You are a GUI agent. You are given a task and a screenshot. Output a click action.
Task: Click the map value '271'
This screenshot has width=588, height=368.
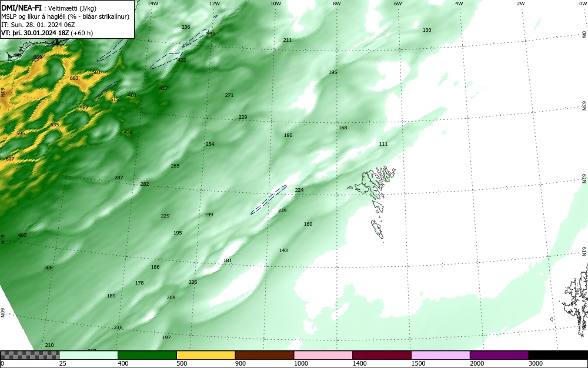point(229,96)
